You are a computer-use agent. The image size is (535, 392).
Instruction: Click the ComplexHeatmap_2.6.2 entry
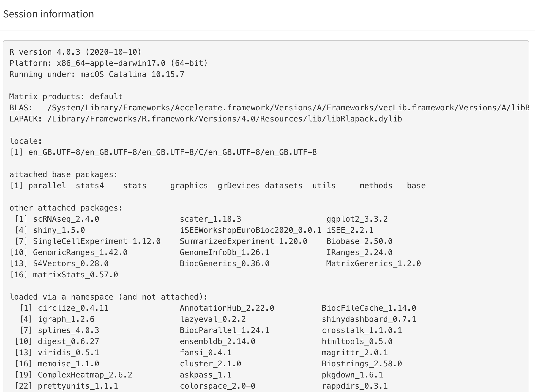tap(85, 375)
